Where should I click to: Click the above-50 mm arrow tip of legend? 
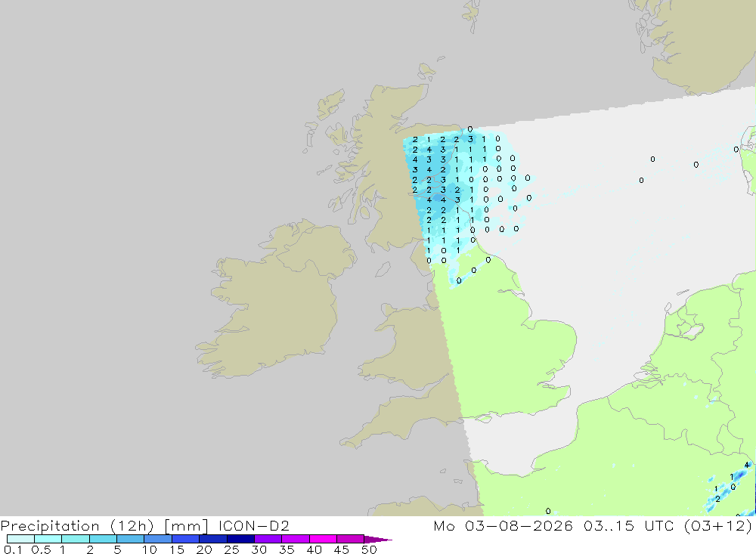click(377, 539)
